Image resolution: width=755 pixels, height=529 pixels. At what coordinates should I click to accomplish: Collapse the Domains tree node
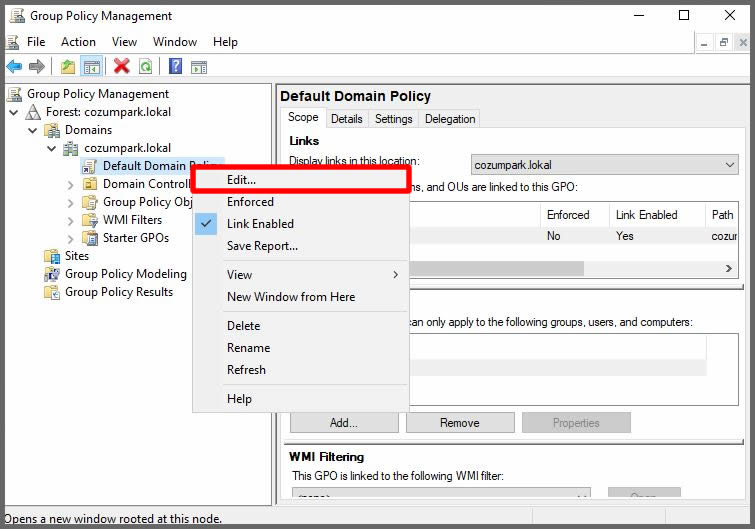tap(33, 130)
